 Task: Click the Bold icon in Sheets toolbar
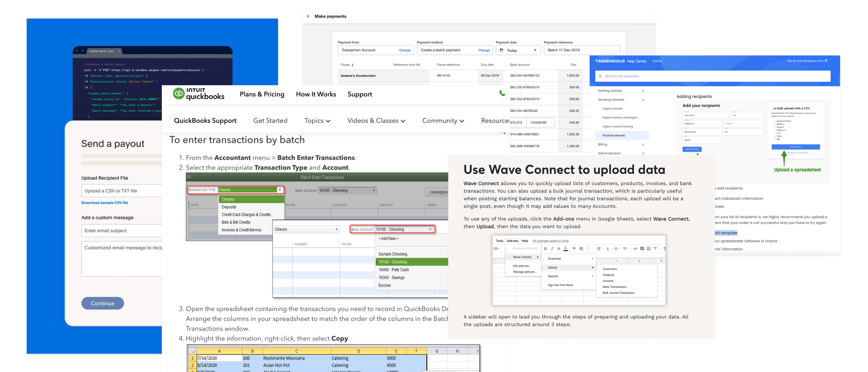coord(545,249)
